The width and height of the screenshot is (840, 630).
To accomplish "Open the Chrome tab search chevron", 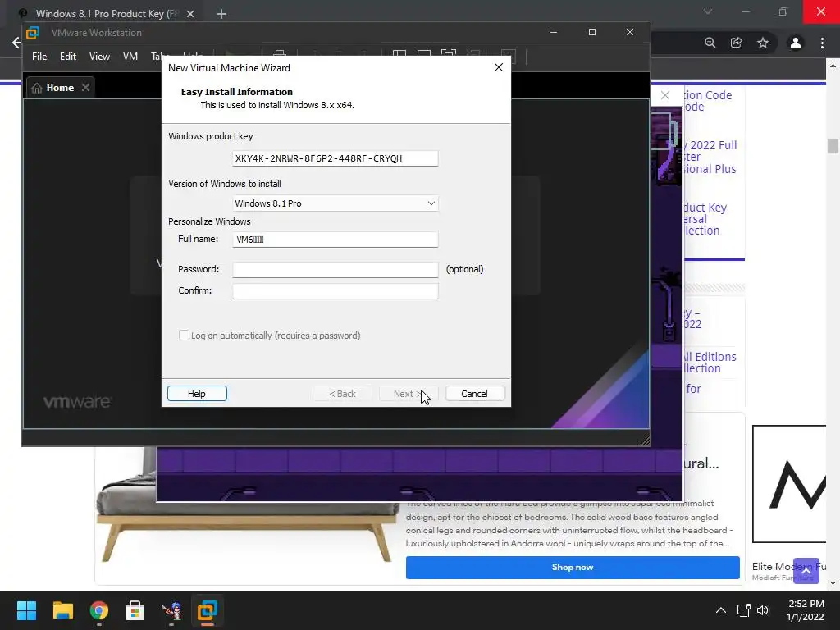I will point(708,11).
